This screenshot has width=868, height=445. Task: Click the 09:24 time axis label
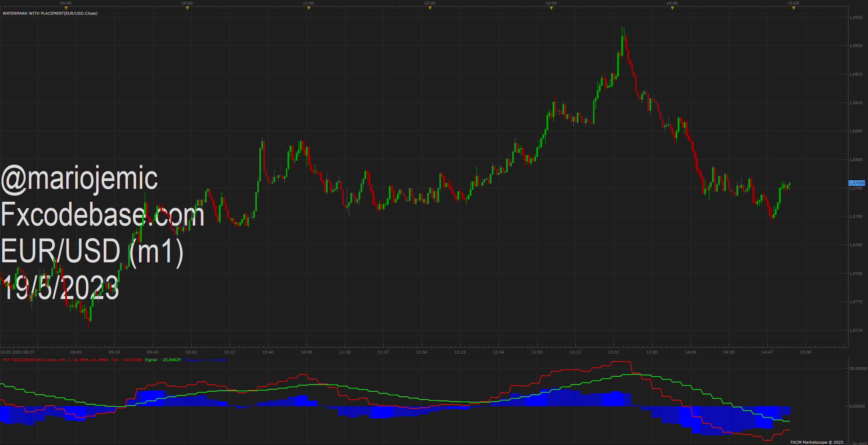click(115, 352)
